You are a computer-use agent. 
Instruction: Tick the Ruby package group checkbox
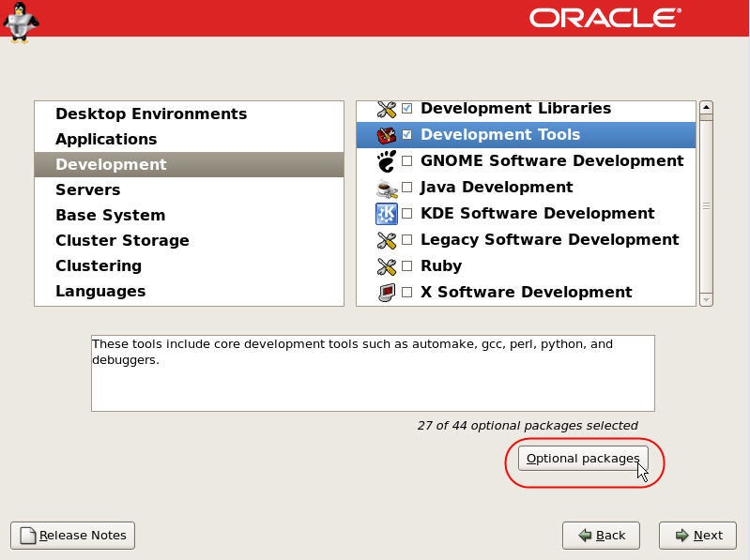[407, 266]
